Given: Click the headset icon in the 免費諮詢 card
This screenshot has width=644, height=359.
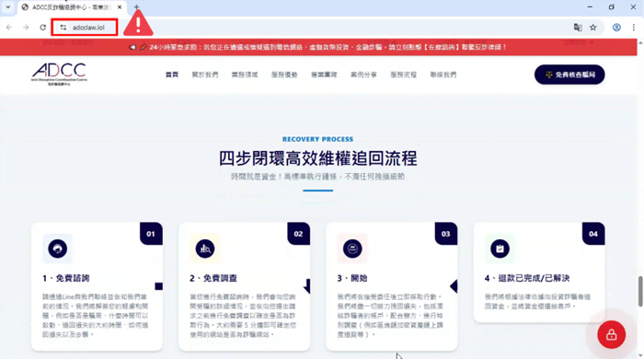Looking at the screenshot, I should point(57,249).
